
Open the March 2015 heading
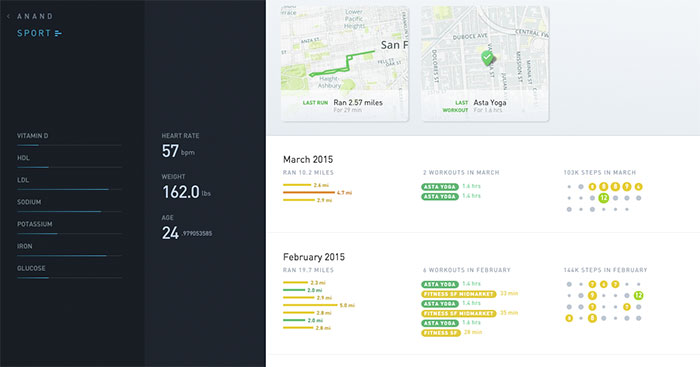pos(308,159)
